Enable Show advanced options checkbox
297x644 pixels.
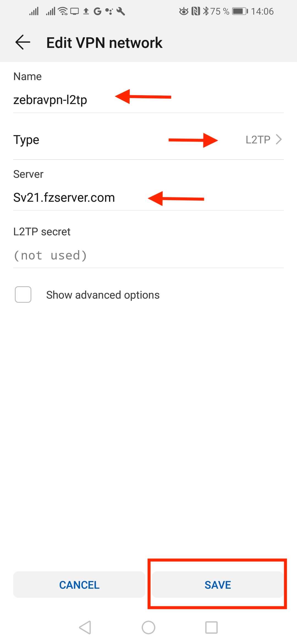pos(23,294)
